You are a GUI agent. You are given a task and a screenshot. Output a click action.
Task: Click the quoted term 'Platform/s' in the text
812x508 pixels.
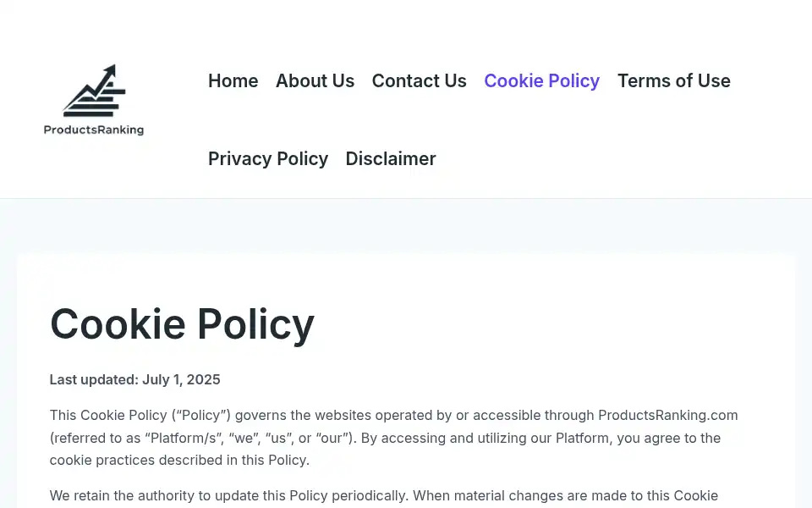pyautogui.click(x=184, y=438)
